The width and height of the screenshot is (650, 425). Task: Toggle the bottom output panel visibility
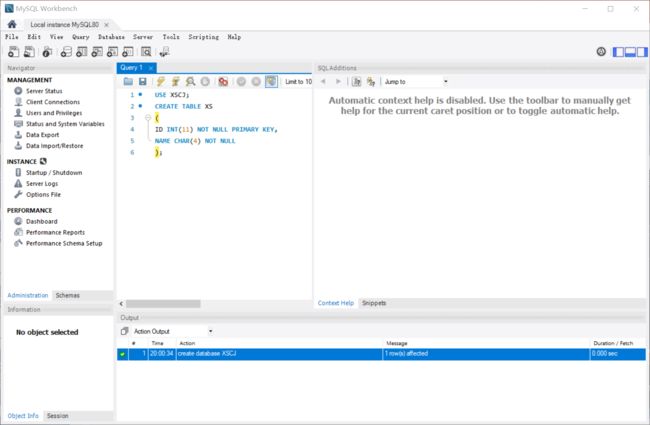[x=630, y=52]
